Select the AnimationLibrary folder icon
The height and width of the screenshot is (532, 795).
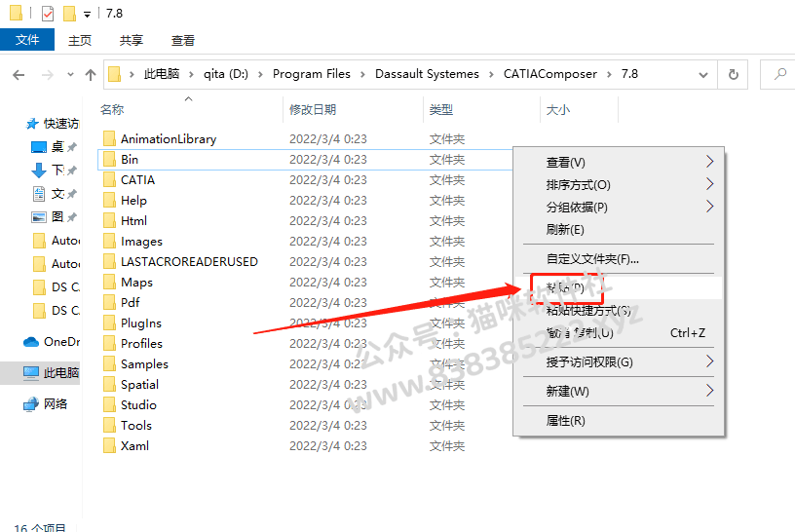pos(109,138)
